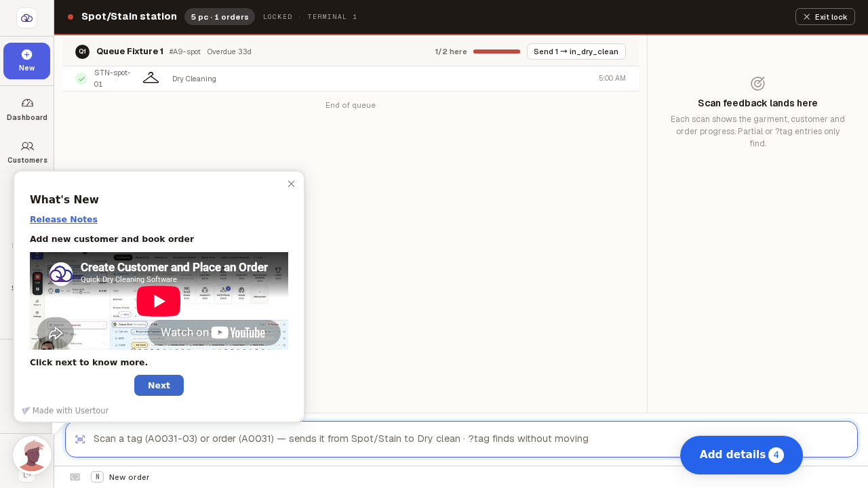
Task: Click the user avatar at bottom left
Action: tap(33, 455)
